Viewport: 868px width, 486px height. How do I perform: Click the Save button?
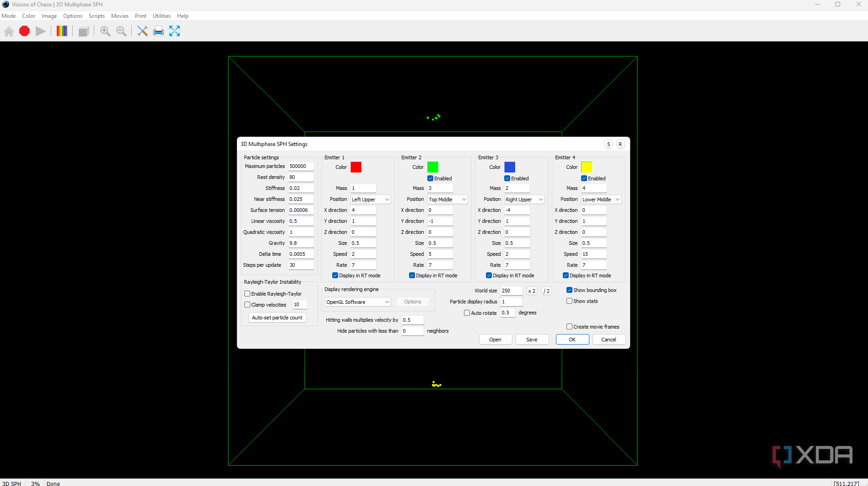click(532, 340)
